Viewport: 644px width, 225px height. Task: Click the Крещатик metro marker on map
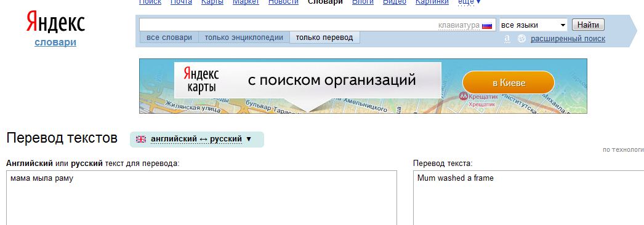coord(463,97)
